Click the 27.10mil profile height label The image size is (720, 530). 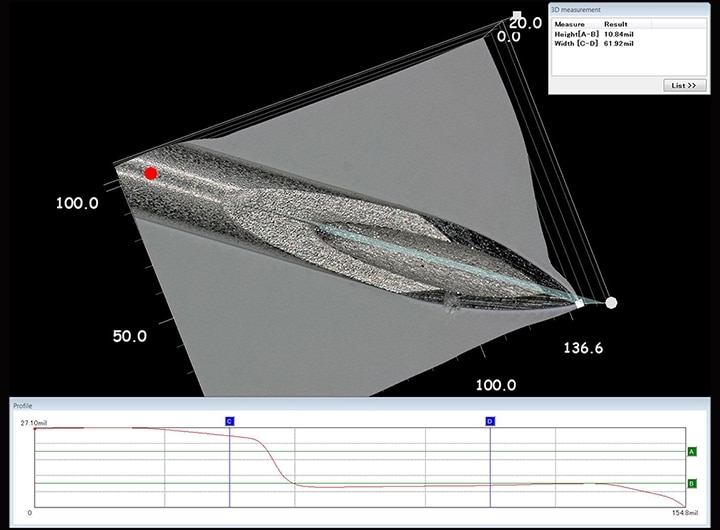(x=36, y=423)
